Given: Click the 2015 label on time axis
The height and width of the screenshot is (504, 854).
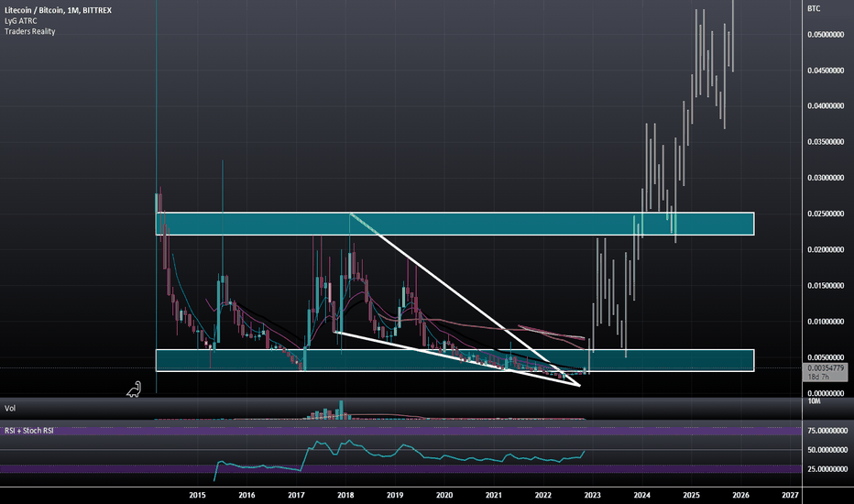Looking at the screenshot, I should point(197,495).
